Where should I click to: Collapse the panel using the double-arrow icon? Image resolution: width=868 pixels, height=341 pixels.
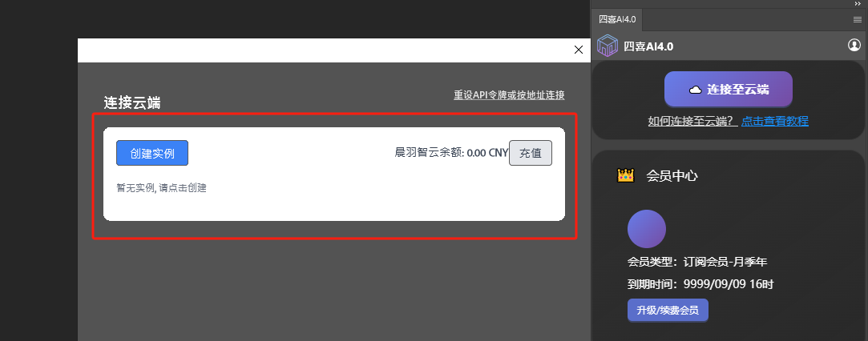click(x=858, y=3)
